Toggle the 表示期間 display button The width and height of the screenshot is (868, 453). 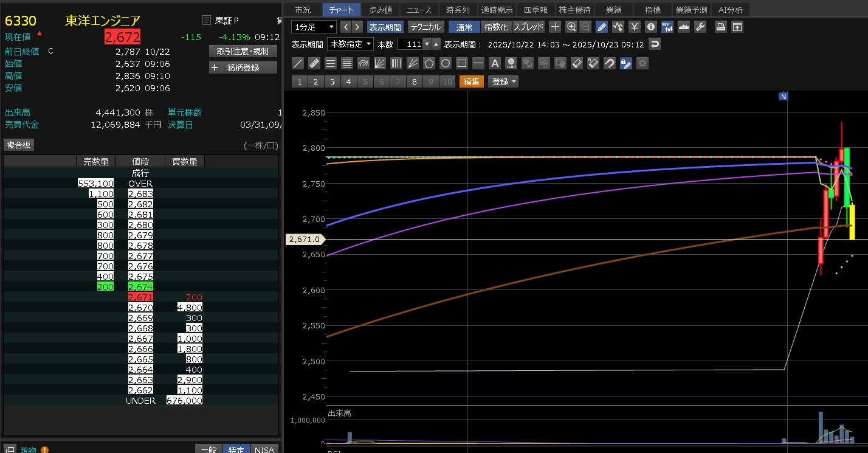click(385, 27)
